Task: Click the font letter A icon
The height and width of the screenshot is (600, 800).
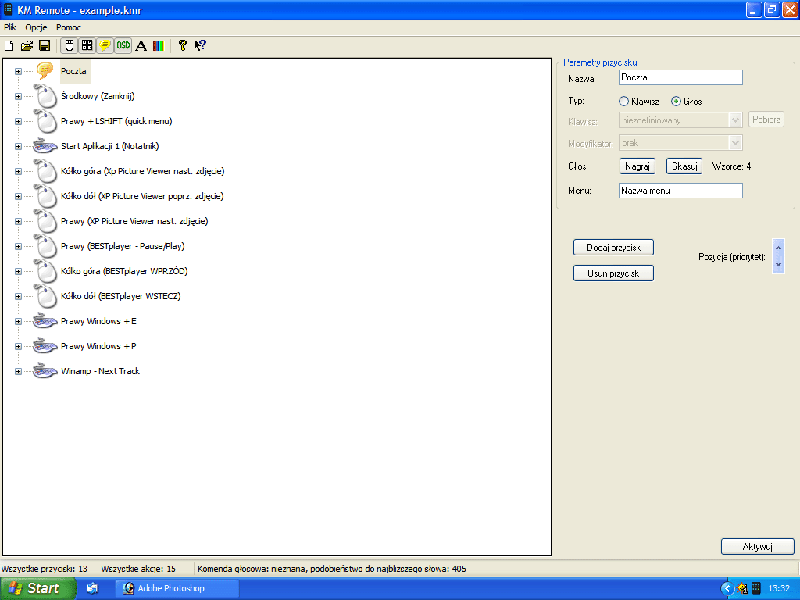Action: click(141, 45)
